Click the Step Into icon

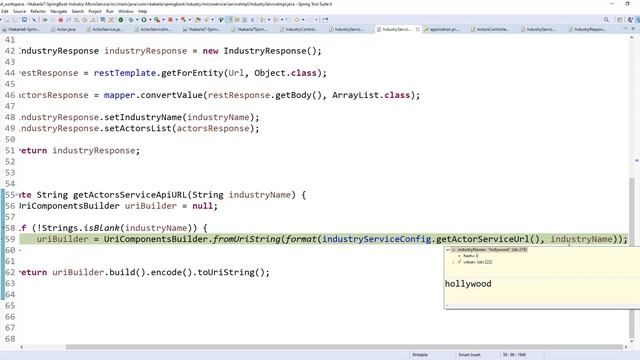76,20
